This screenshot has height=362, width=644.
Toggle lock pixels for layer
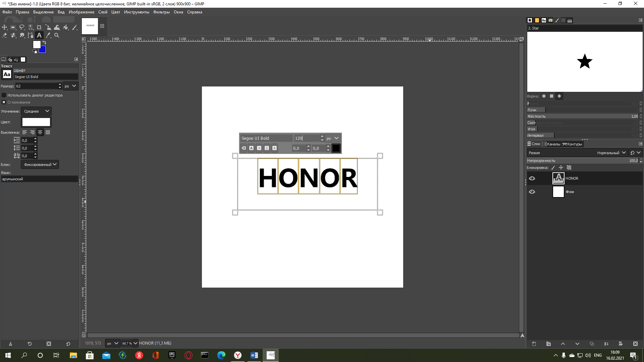(x=553, y=168)
